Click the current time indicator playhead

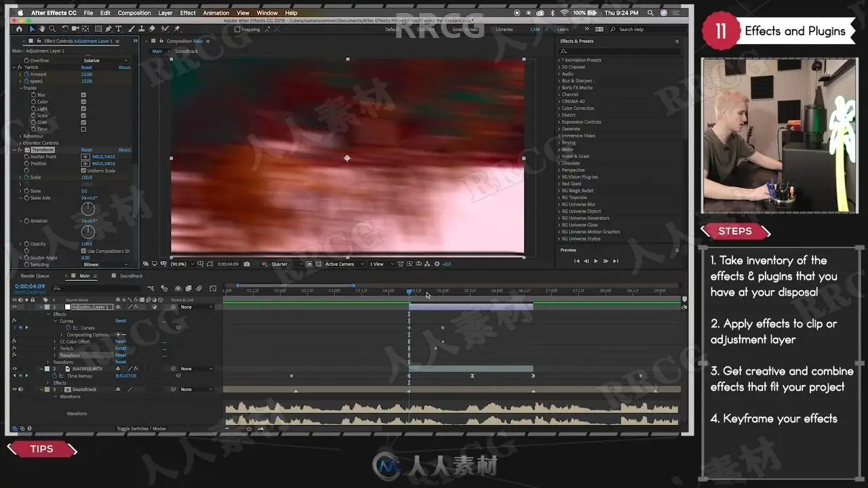click(409, 291)
